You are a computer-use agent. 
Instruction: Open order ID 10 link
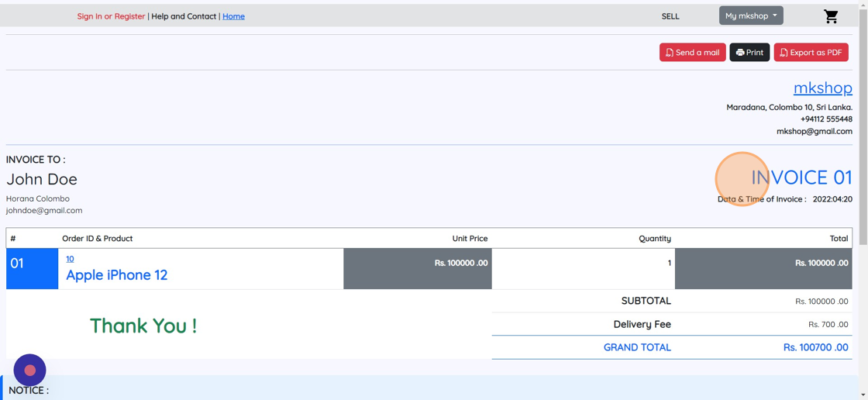coord(70,259)
